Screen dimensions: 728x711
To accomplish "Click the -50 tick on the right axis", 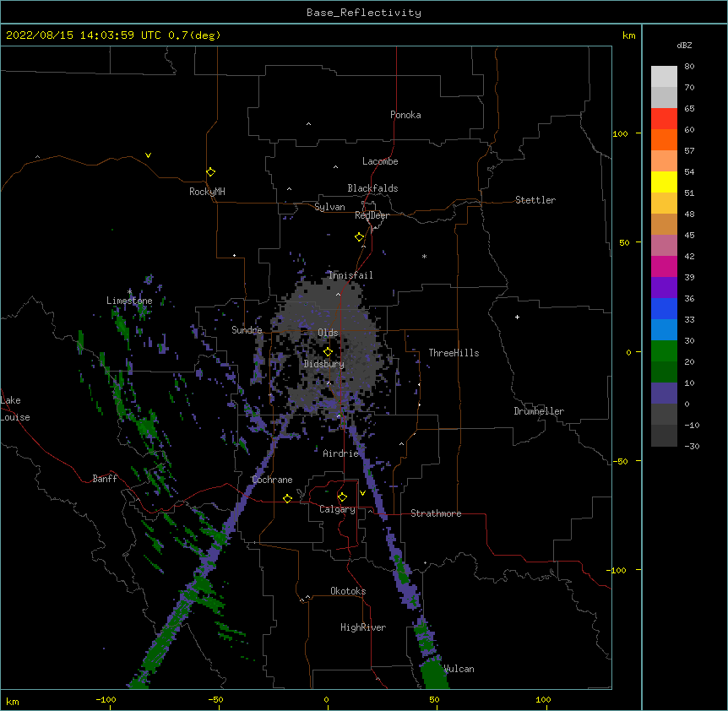I will click(x=620, y=461).
